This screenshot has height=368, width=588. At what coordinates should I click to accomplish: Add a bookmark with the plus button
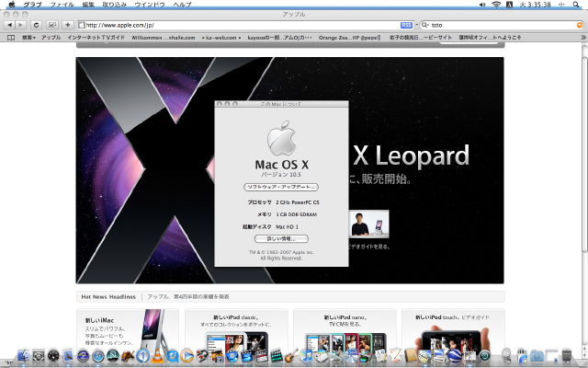click(x=67, y=25)
